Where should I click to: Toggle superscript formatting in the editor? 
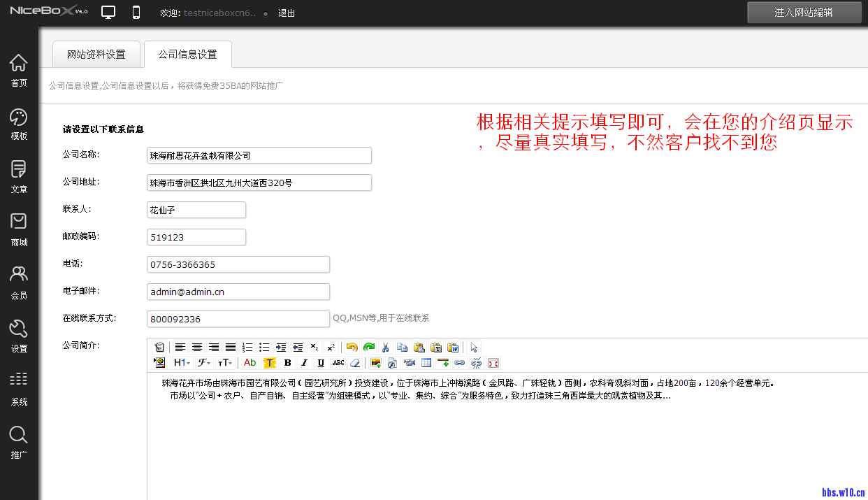332,347
